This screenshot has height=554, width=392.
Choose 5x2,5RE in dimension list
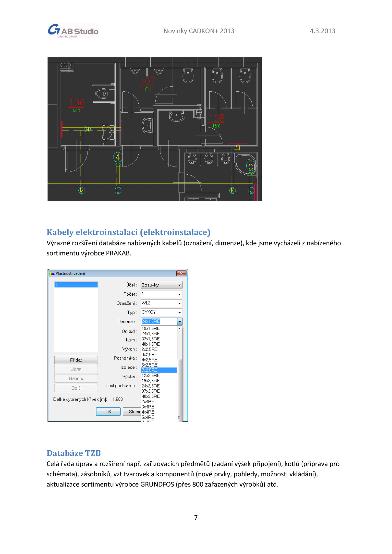point(159,365)
